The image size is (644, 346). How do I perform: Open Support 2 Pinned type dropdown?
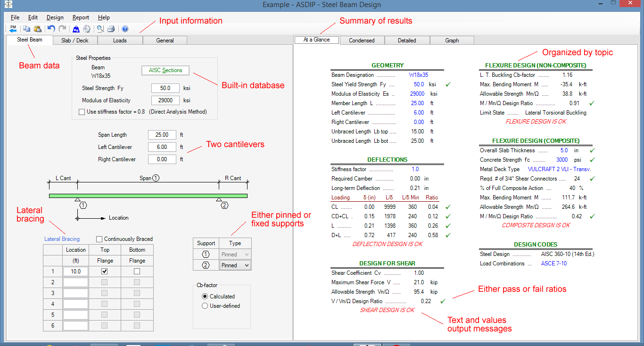coord(235,265)
